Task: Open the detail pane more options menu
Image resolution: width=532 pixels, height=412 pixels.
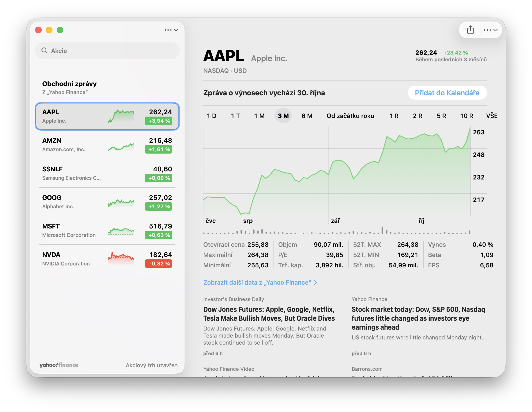Action: pos(490,30)
